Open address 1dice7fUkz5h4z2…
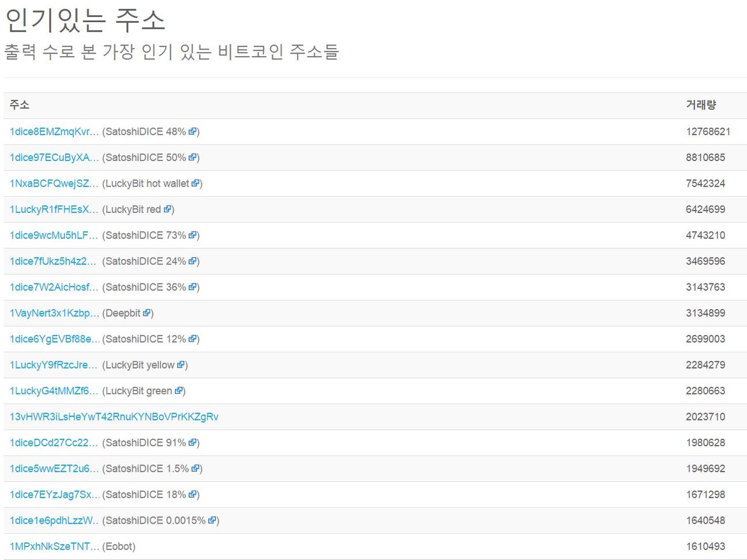Screen dimensions: 747x560 point(54,261)
